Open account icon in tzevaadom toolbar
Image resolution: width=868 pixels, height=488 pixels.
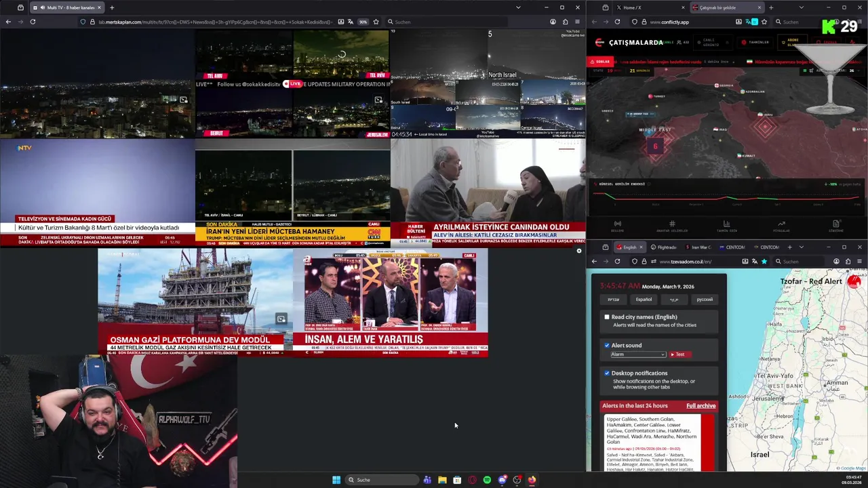point(836,262)
